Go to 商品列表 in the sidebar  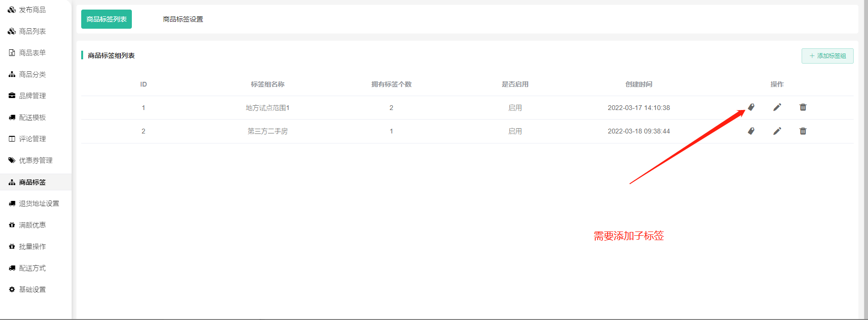pyautogui.click(x=32, y=31)
